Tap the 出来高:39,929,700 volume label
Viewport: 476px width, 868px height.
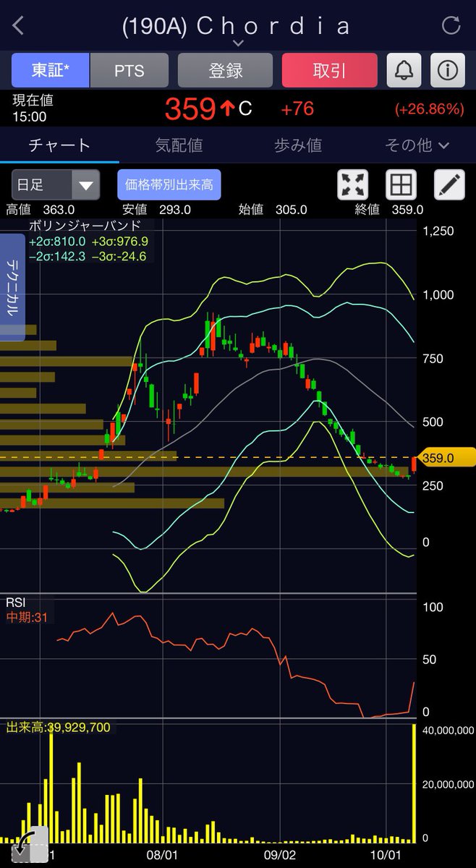(59, 727)
